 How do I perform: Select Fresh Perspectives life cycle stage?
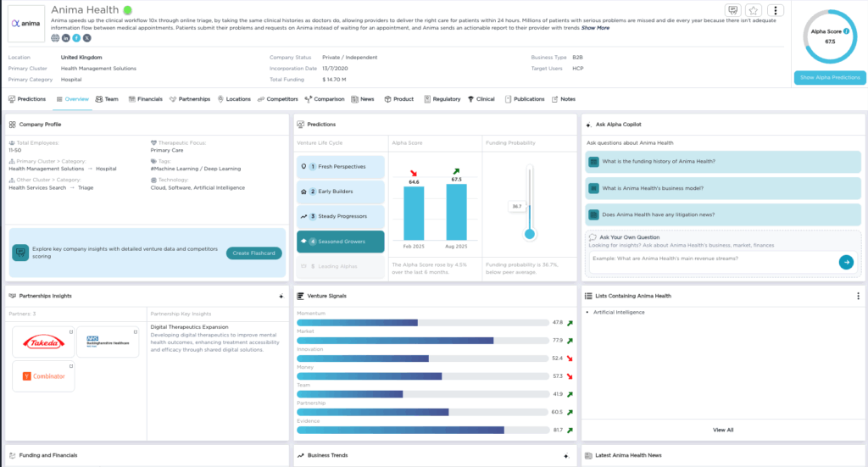pos(341,167)
